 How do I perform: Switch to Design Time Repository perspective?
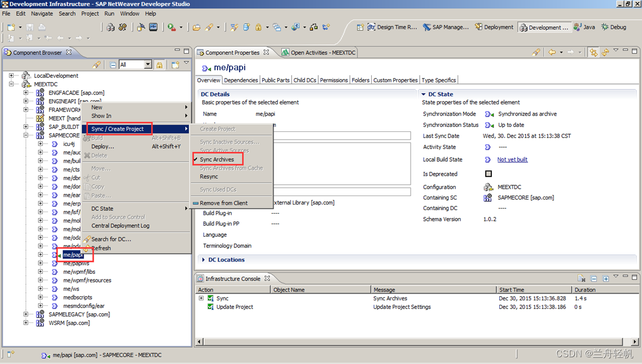click(x=392, y=28)
